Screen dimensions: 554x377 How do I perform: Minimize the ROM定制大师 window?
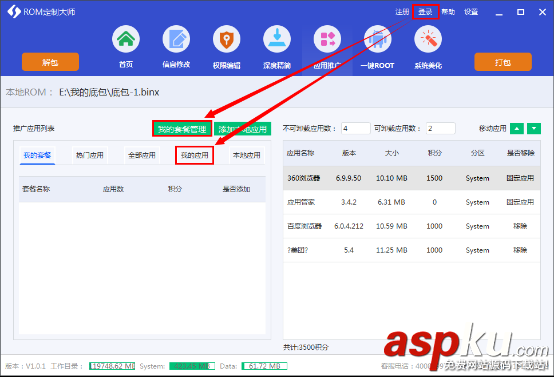tap(499, 13)
